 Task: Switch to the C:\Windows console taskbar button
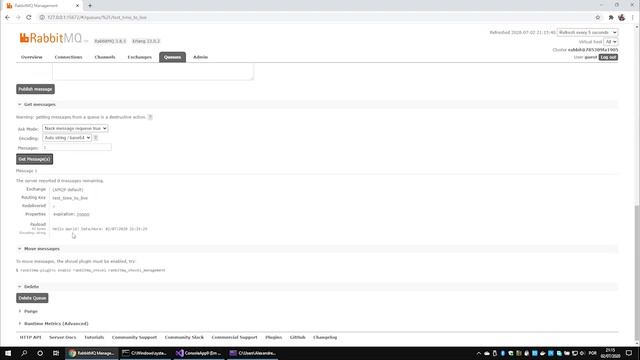click(145, 353)
